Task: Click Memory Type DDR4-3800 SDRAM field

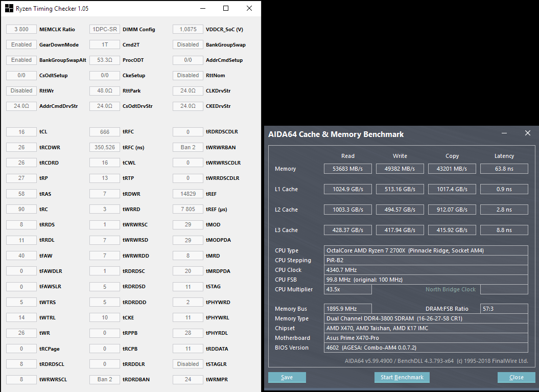Action: [426, 318]
